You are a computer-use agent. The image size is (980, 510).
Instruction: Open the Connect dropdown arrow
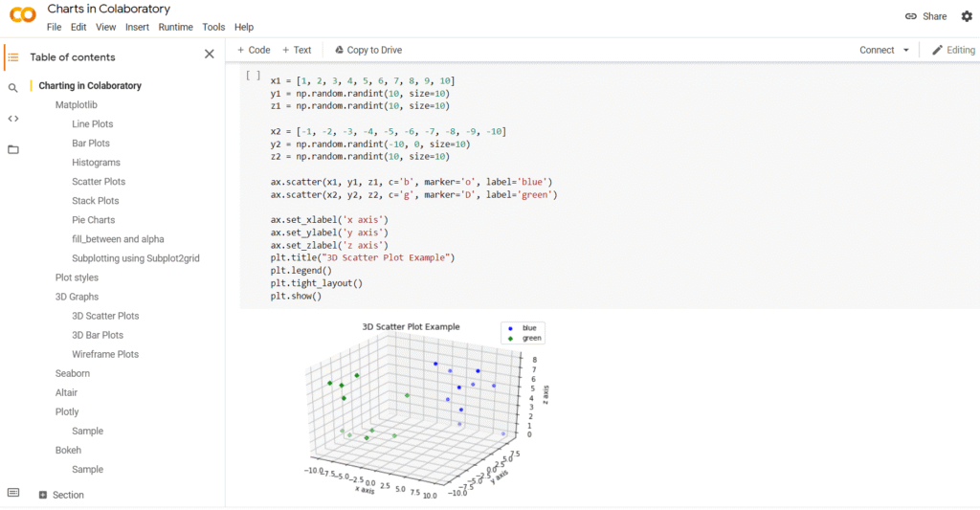pos(905,50)
